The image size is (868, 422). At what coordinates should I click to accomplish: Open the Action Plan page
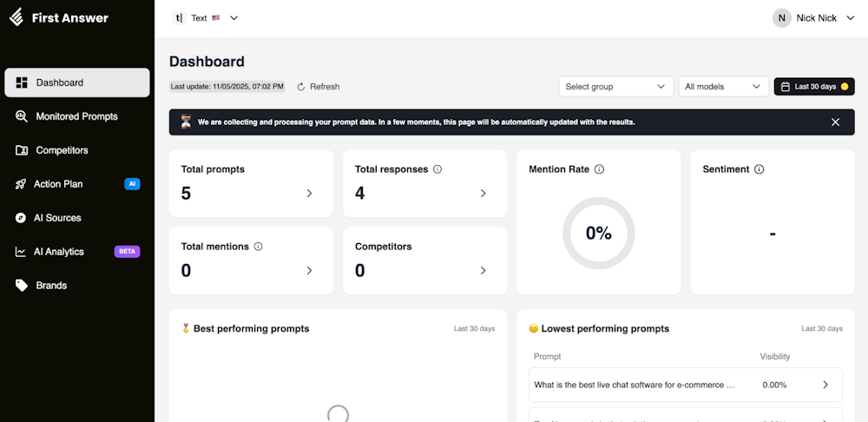[x=59, y=184]
